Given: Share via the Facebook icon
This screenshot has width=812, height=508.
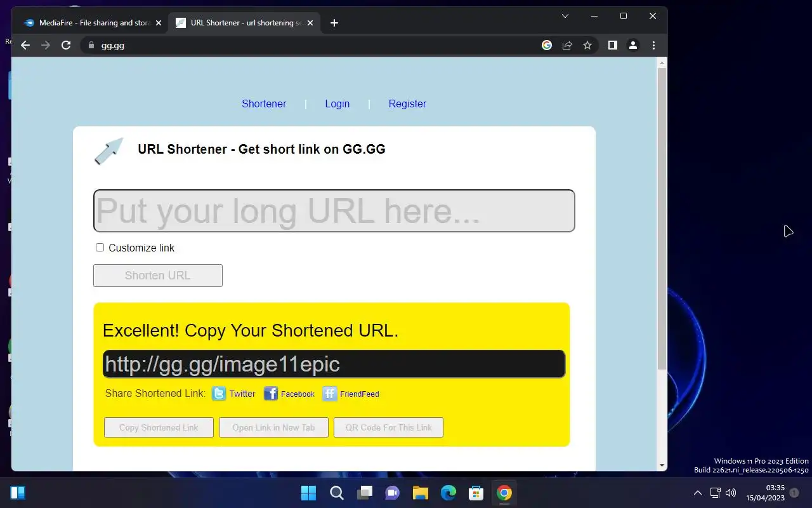Looking at the screenshot, I should (271, 394).
